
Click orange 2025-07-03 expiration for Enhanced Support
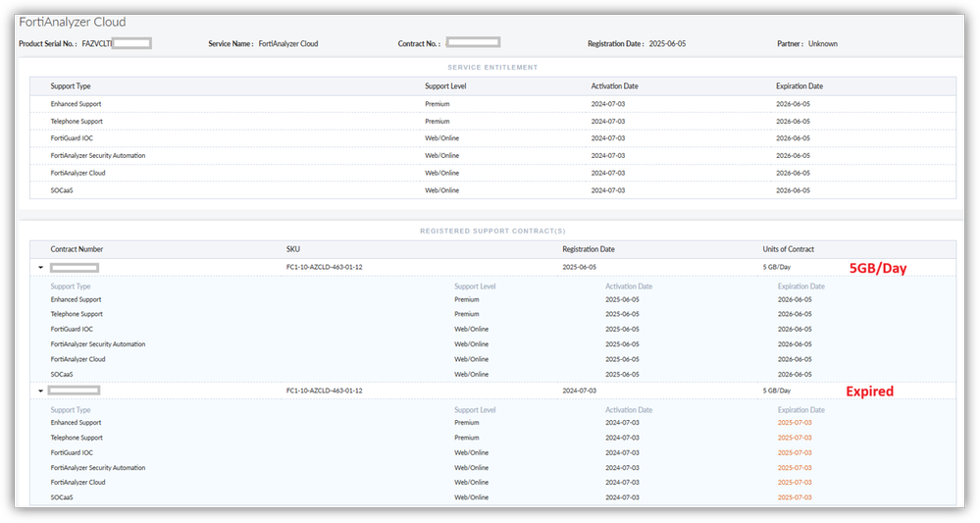pyautogui.click(x=795, y=423)
